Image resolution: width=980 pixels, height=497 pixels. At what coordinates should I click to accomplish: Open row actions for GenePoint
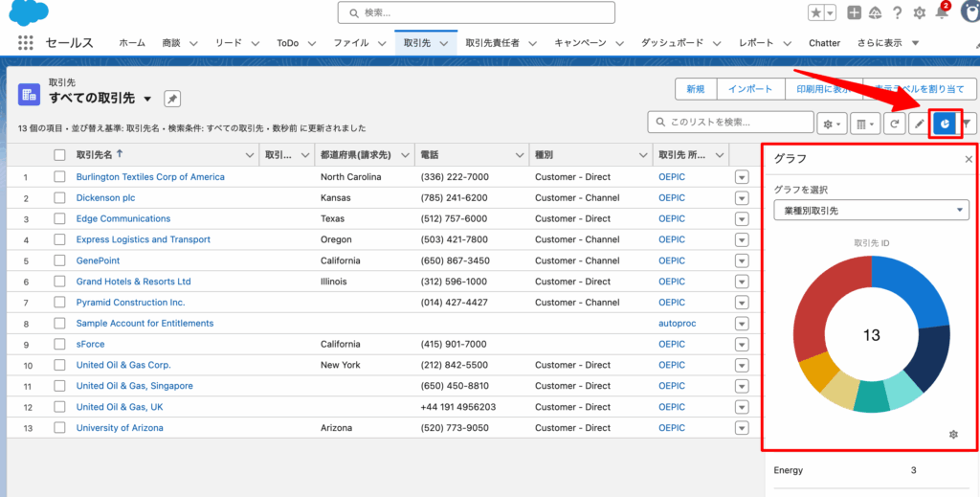742,260
